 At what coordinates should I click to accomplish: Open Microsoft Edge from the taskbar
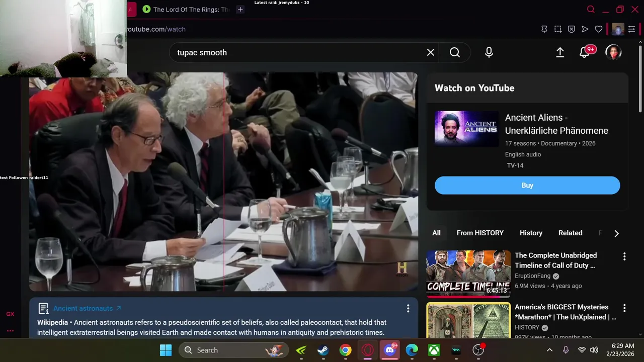[x=412, y=350]
